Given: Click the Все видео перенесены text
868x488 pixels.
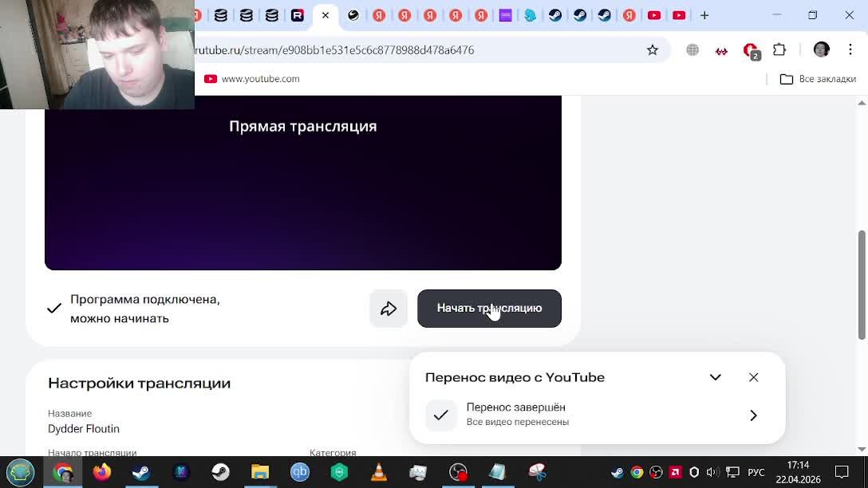Looking at the screenshot, I should 518,422.
